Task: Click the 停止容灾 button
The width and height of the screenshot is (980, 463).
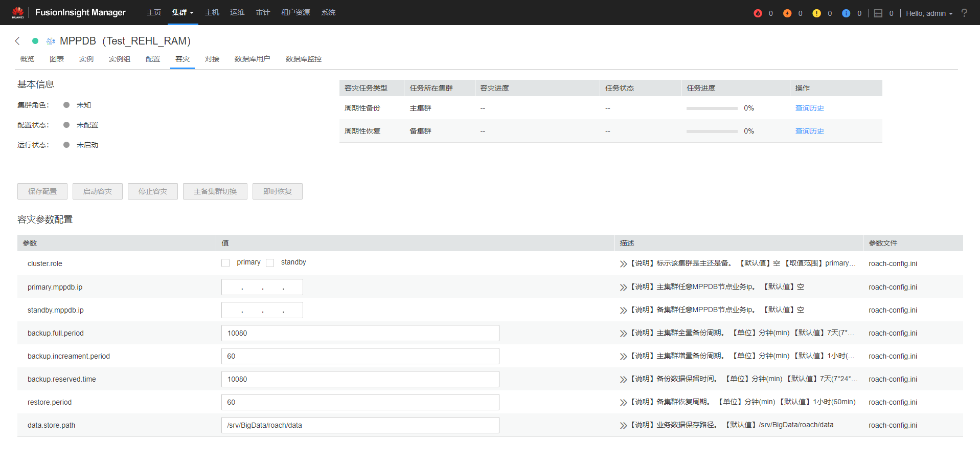Action: [x=153, y=191]
